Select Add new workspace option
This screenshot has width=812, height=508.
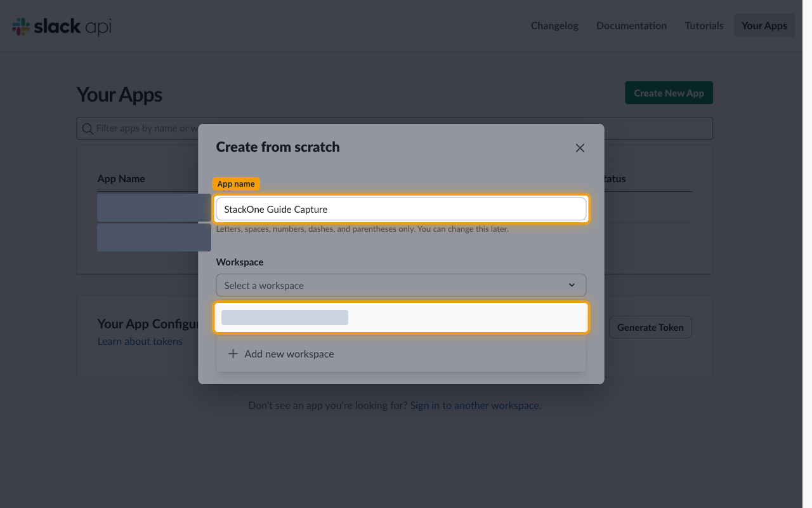(x=401, y=354)
